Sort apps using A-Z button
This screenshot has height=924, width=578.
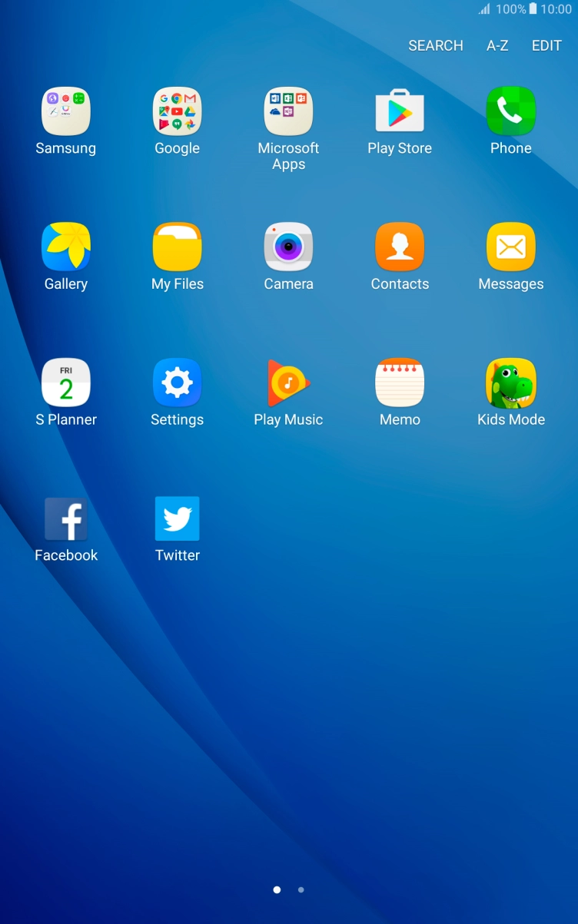pos(497,46)
